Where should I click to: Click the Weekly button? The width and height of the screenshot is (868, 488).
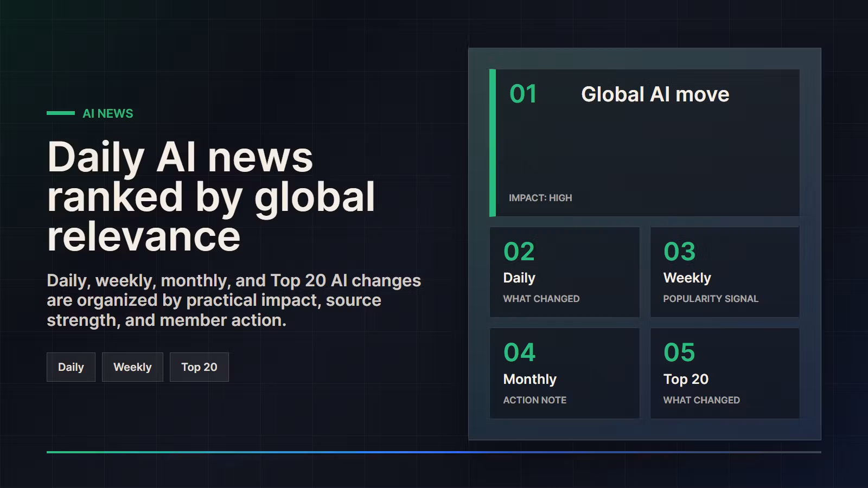pos(132,367)
